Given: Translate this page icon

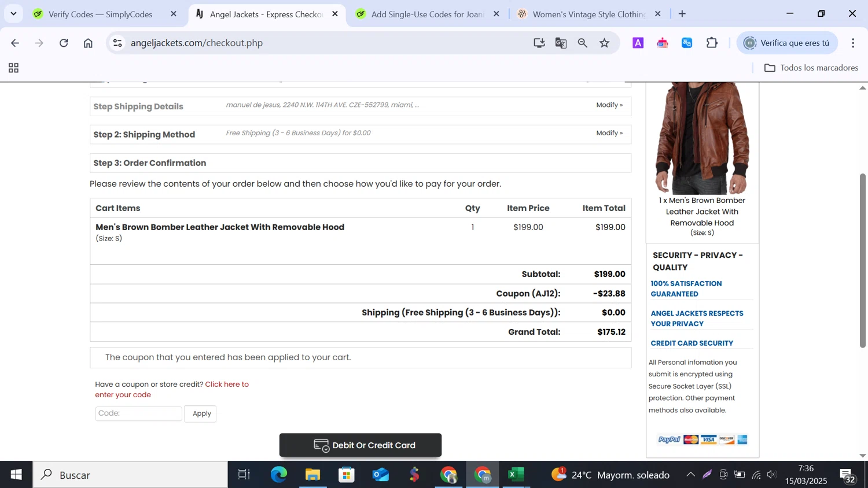Looking at the screenshot, I should point(561,43).
